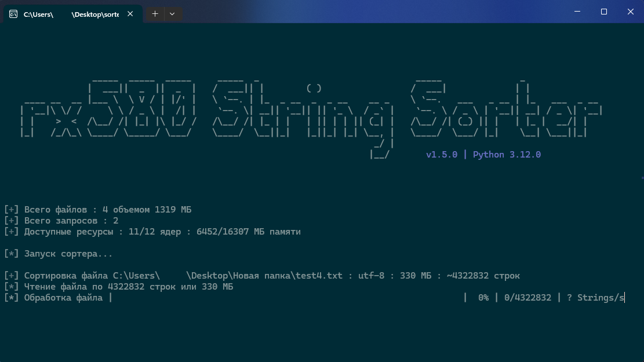Screen dimensions: 644x362
Task: Close the terminal window
Action: click(631, 12)
